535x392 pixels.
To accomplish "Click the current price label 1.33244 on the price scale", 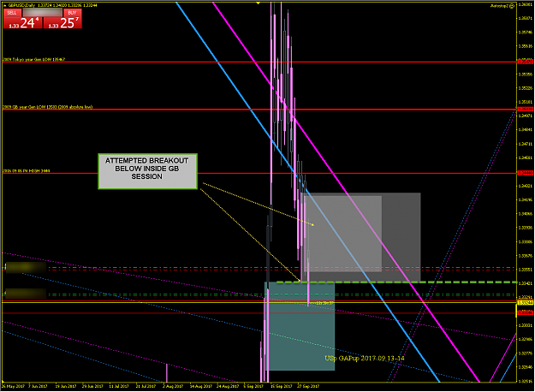I will click(526, 303).
